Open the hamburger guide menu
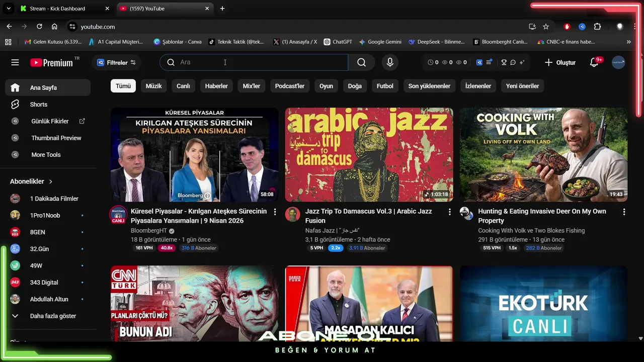Viewport: 644px width, 362px height. [15, 62]
